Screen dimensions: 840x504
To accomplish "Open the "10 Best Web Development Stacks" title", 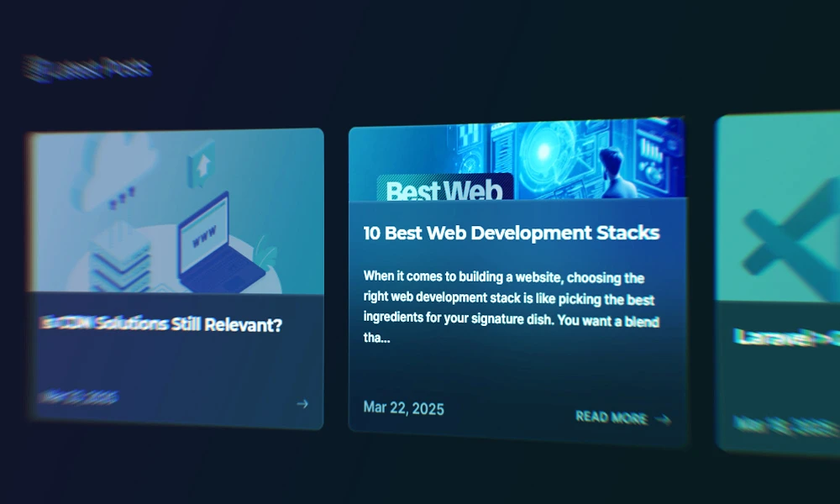I will (511, 233).
